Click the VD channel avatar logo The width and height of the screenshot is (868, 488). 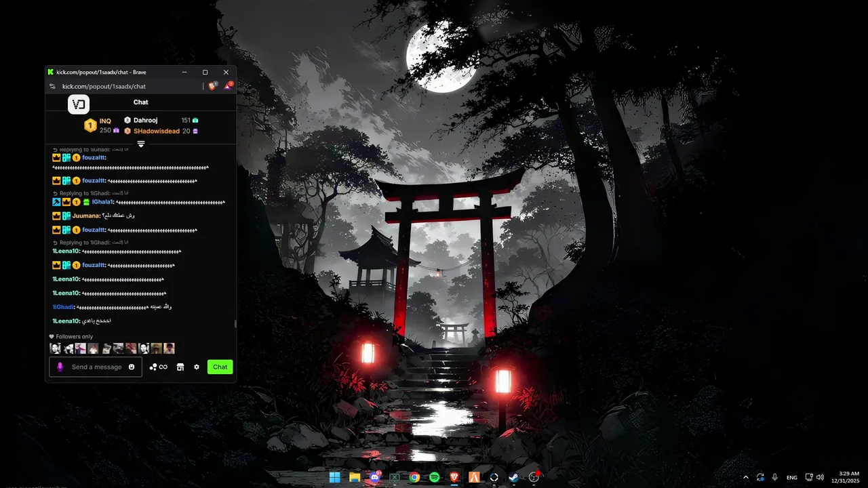(x=79, y=104)
